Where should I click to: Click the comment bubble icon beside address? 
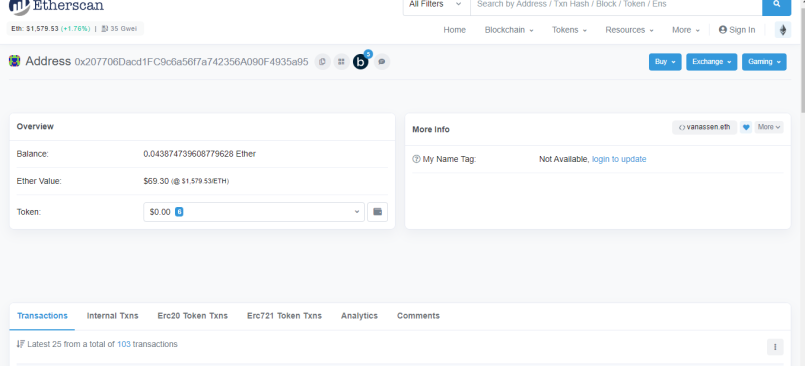[381, 62]
